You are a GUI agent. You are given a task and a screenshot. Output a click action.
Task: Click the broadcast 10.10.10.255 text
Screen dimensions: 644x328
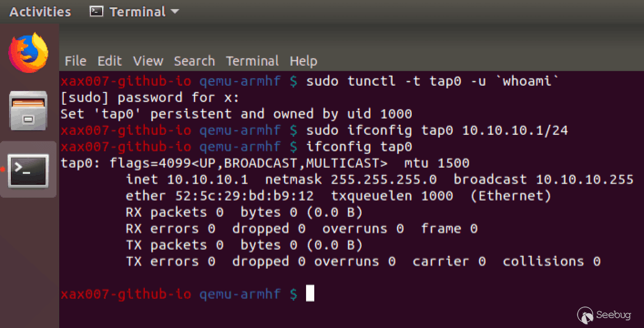coord(544,179)
